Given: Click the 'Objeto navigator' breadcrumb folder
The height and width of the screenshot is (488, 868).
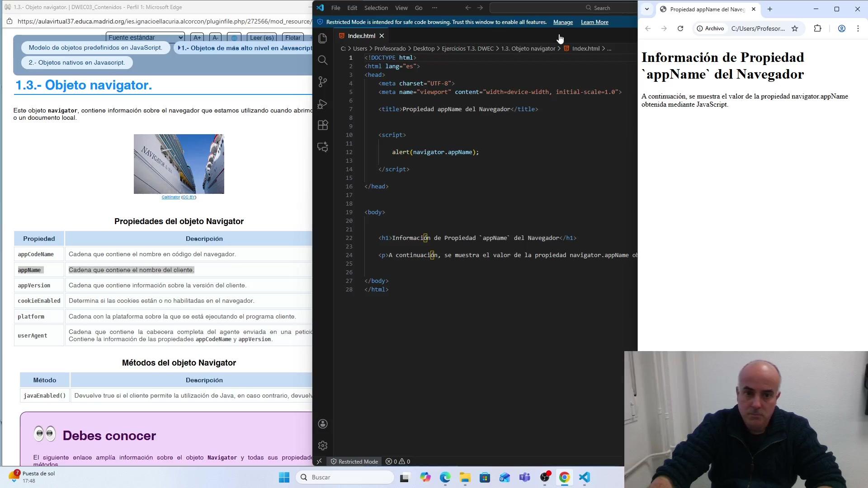Looking at the screenshot, I should (x=528, y=49).
